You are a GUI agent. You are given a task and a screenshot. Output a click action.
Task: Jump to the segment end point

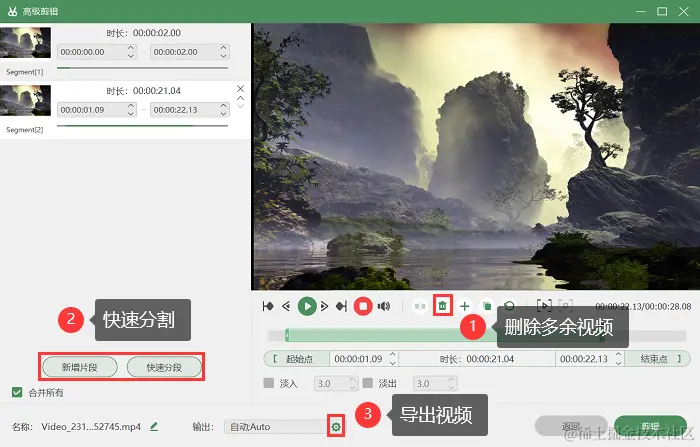(x=342, y=306)
